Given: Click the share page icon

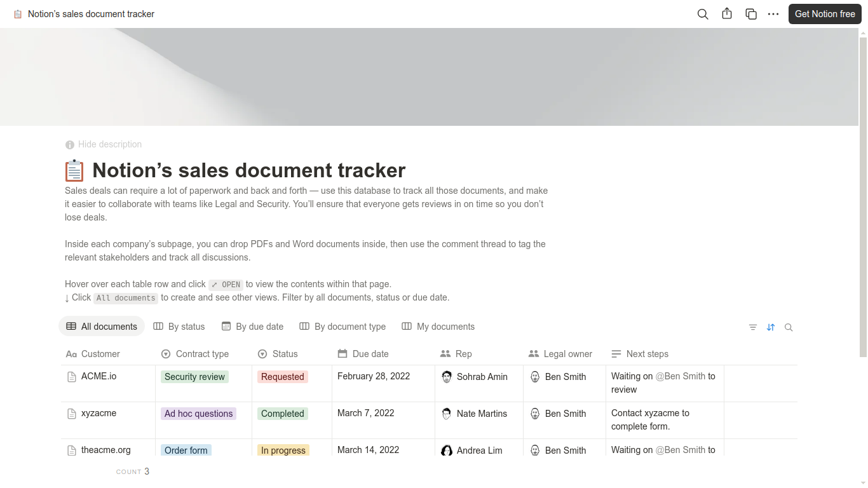Looking at the screenshot, I should [727, 14].
